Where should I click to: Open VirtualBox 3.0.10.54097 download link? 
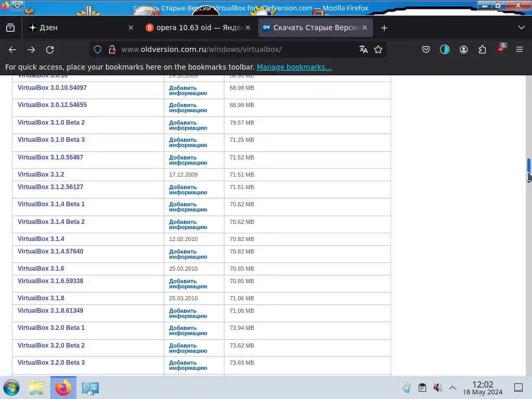point(52,87)
